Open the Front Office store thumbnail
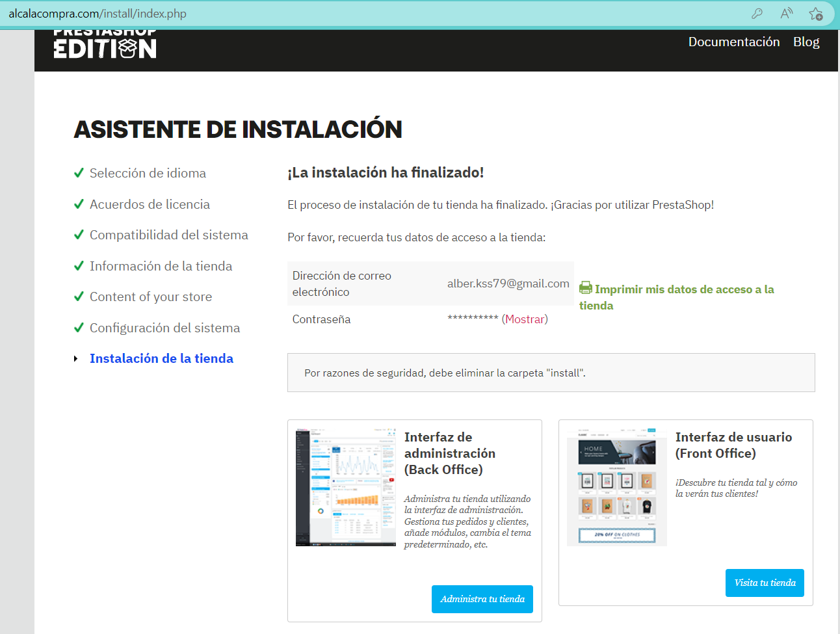840x634 pixels. 617,487
